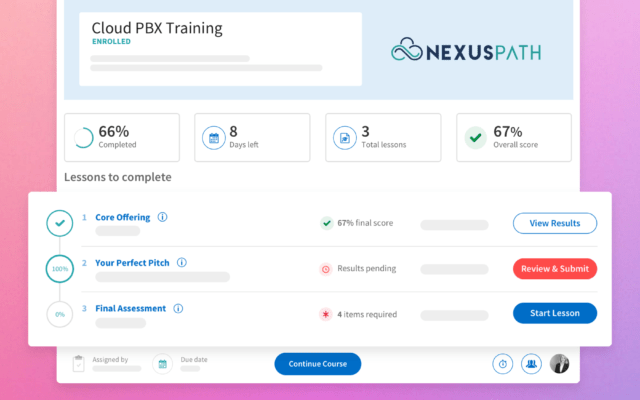This screenshot has height=400, width=640.
Task: Open the timer icon in the footer
Action: (502, 364)
